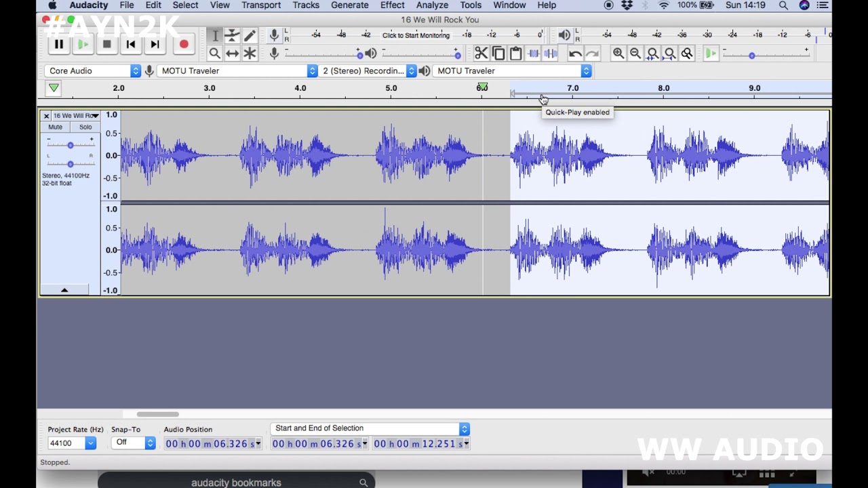
Task: Click the recording volume slider handle
Action: [360, 55]
